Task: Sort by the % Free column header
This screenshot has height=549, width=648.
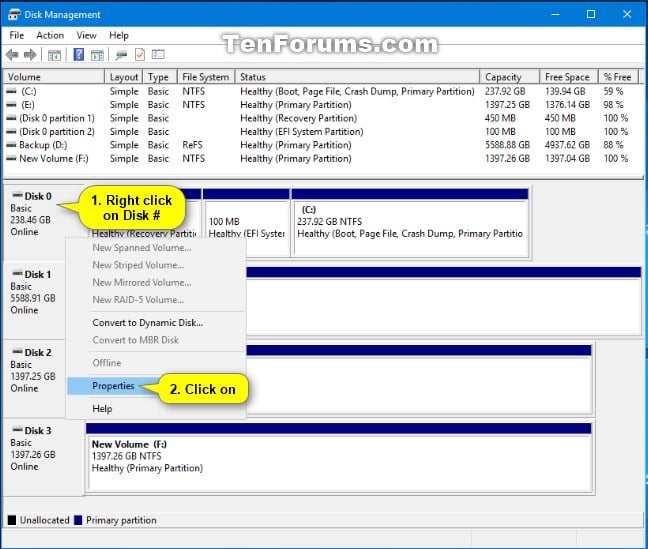Action: point(618,77)
